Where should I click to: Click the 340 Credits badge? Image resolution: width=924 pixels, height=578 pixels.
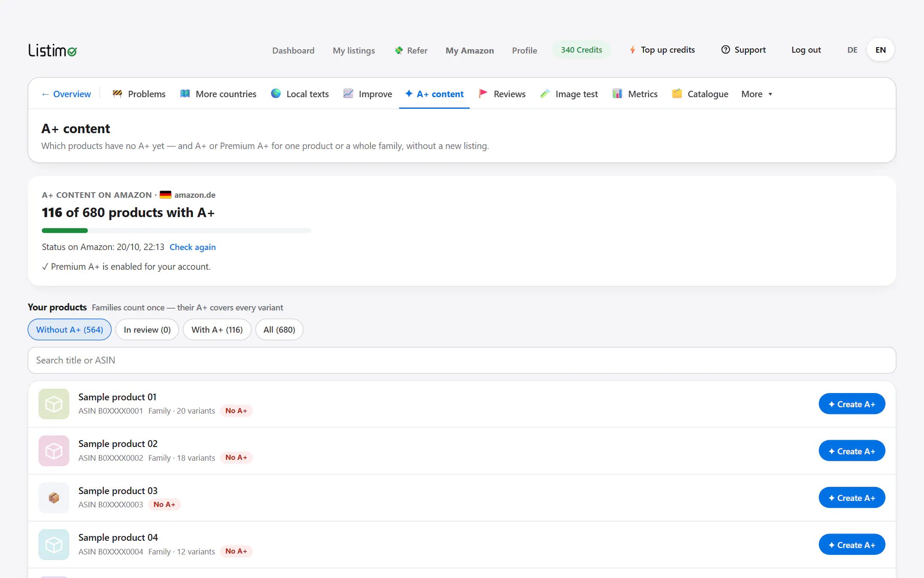[581, 50]
